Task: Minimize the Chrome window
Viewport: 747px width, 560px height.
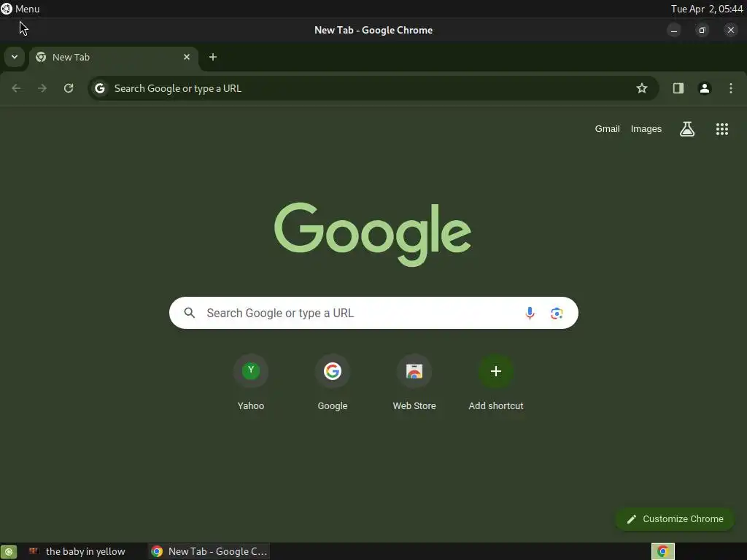Action: [x=673, y=30]
